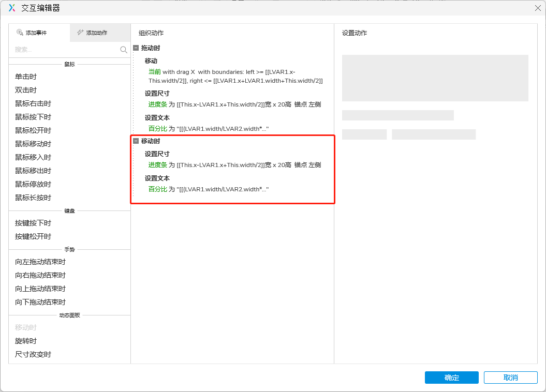Collapse the 移动时 event group

[x=136, y=141]
